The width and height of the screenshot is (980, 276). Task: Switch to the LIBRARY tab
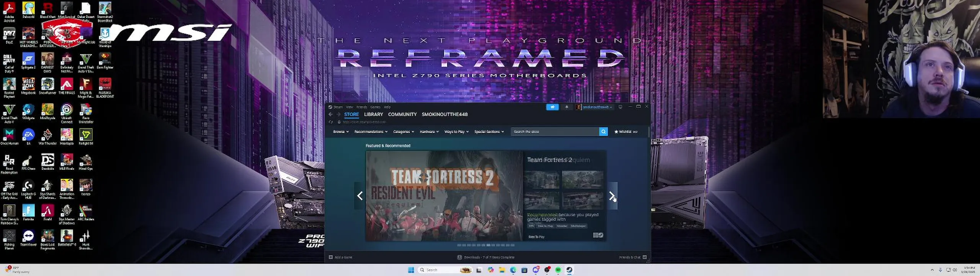click(x=373, y=114)
